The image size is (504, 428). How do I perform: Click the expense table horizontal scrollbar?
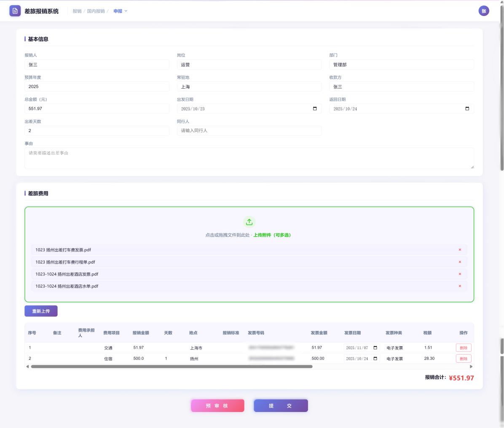(x=172, y=366)
